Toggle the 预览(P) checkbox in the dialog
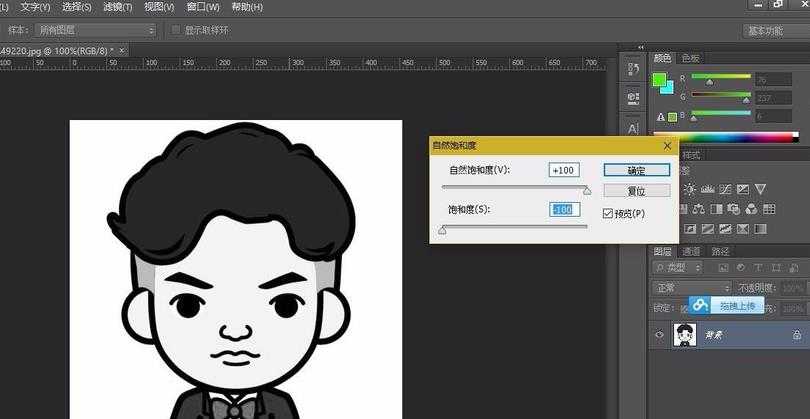This screenshot has height=419, width=810. 609,213
